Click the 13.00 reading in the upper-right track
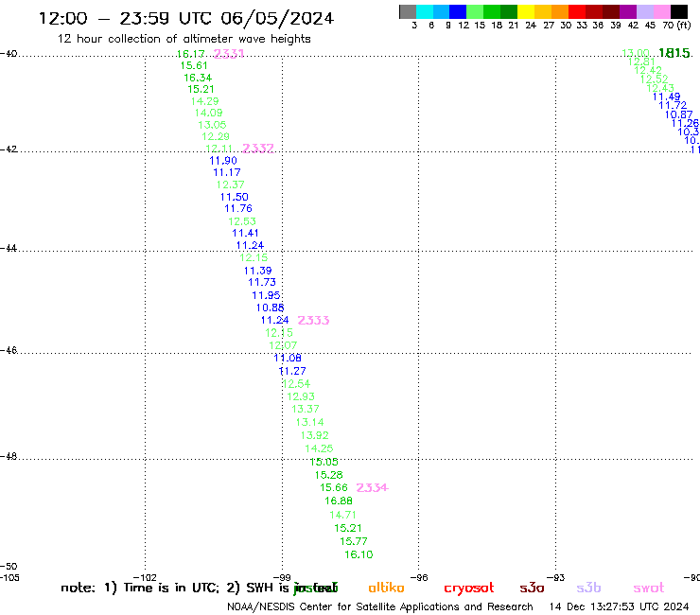This screenshot has height=615, width=700. 636,54
